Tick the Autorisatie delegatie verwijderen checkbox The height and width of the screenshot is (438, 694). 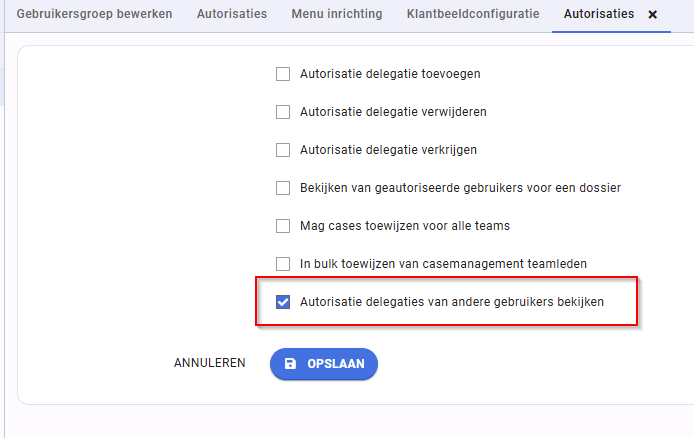tap(283, 112)
